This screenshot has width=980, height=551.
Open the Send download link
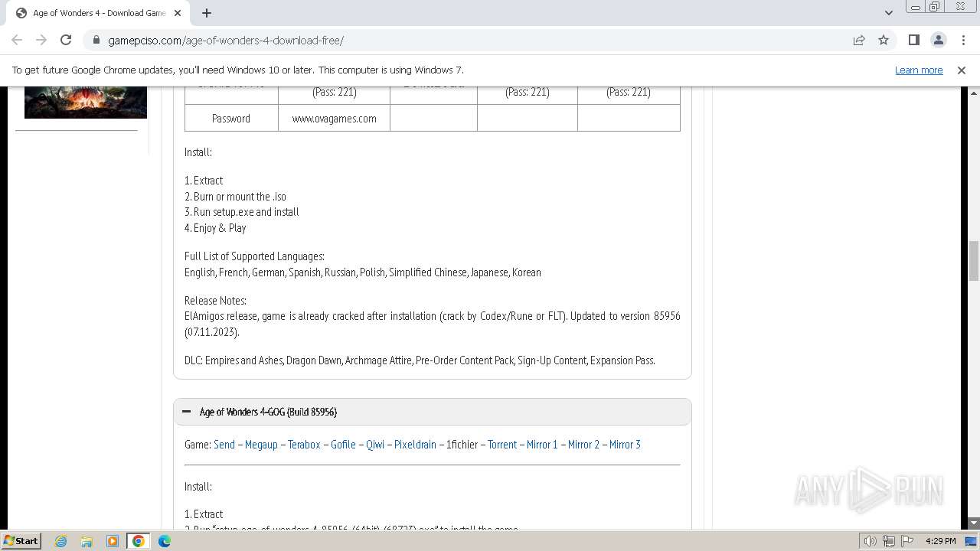(x=224, y=445)
